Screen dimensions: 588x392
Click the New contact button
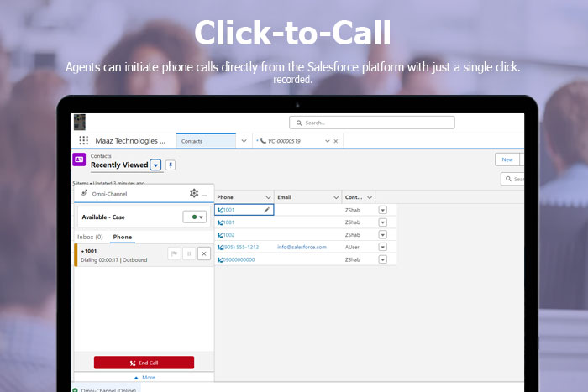507,159
